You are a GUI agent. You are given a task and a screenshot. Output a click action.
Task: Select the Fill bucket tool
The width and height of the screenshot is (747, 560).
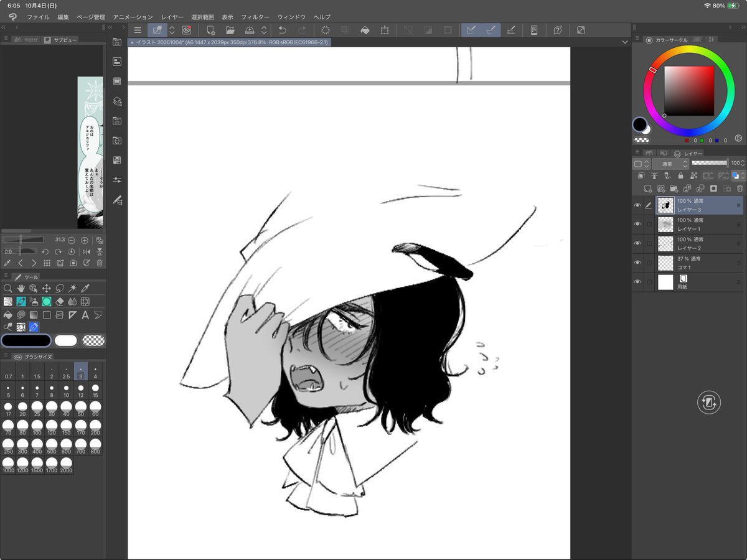8,315
